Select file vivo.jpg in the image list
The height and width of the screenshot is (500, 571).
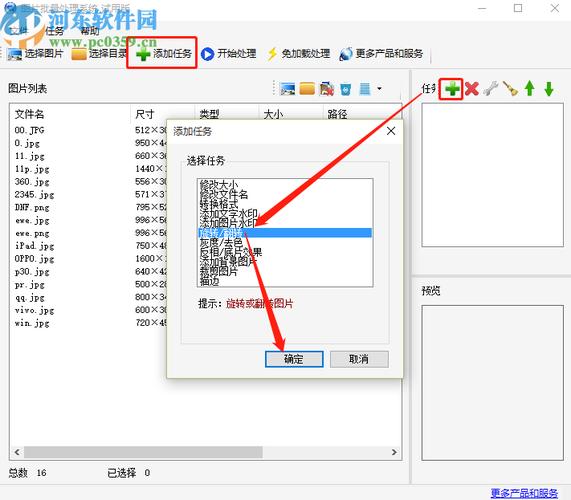coord(34,310)
